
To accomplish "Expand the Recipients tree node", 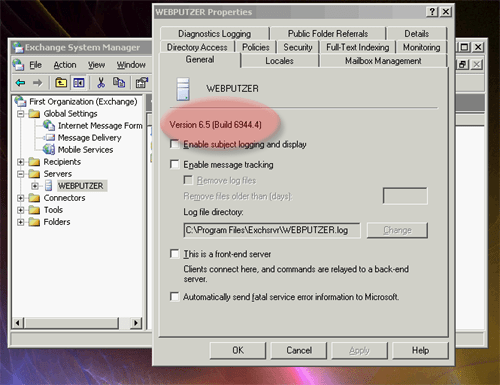I will [x=21, y=162].
